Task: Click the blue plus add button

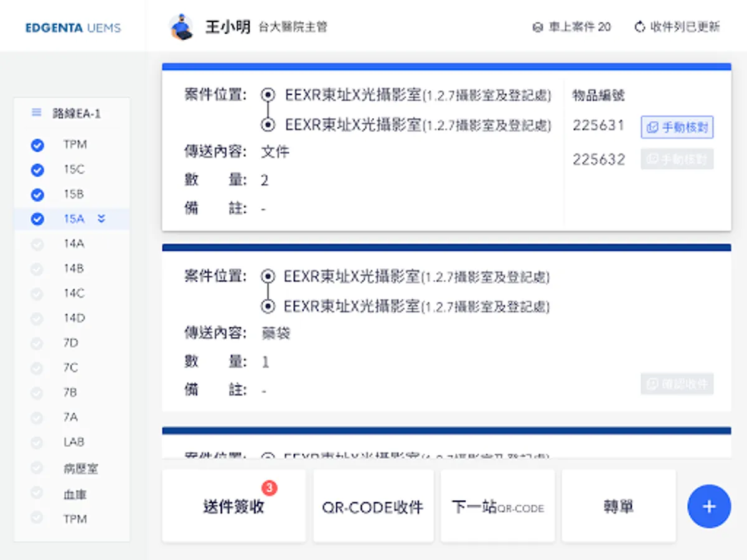Action: tap(709, 506)
